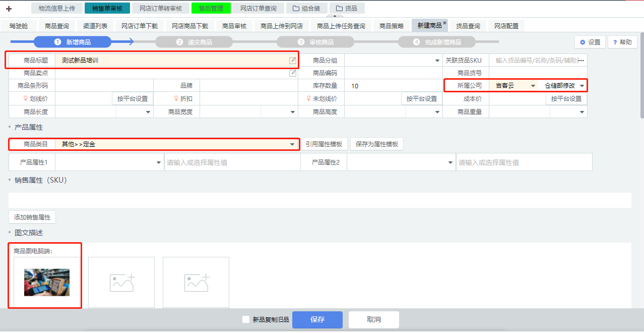Open 设置 with the gear icon

pos(590,42)
